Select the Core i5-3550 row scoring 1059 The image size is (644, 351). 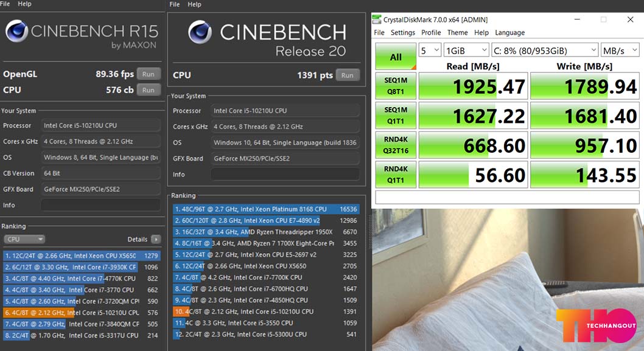pyautogui.click(x=266, y=323)
